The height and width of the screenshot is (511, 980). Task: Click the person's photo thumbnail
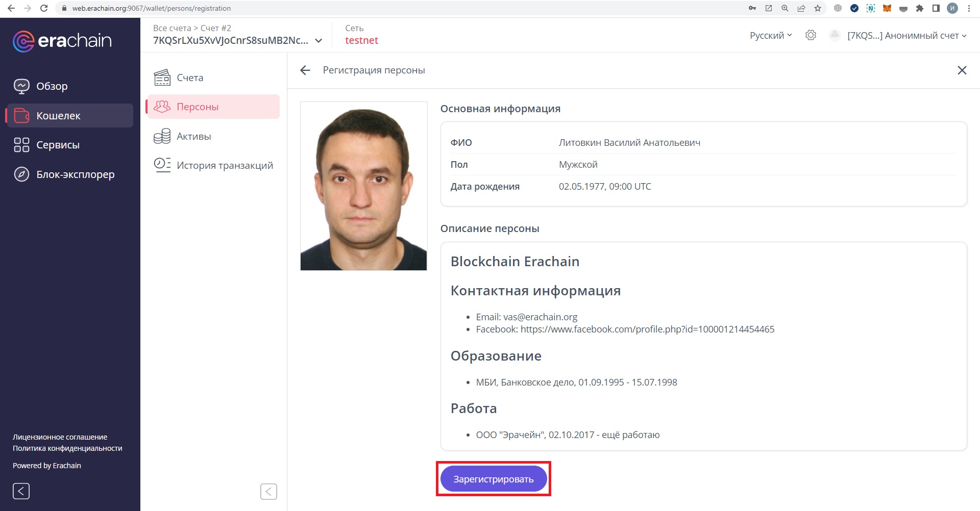pos(363,186)
